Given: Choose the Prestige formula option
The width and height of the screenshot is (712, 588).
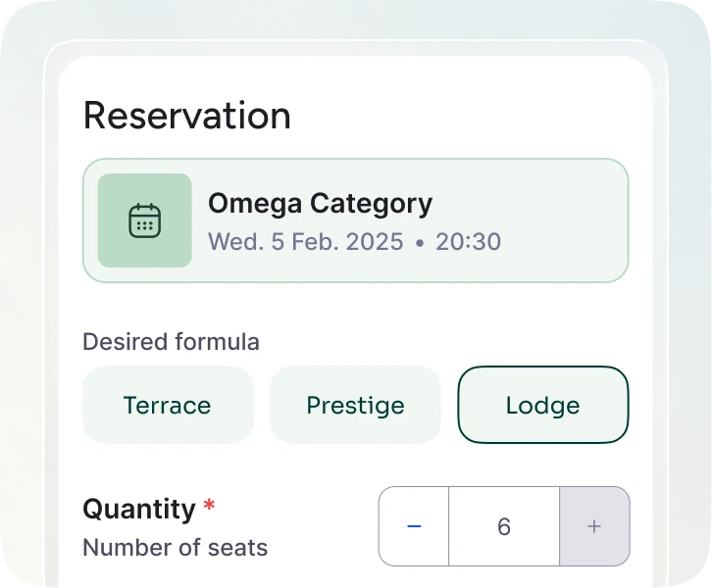Looking at the screenshot, I should pos(356,405).
